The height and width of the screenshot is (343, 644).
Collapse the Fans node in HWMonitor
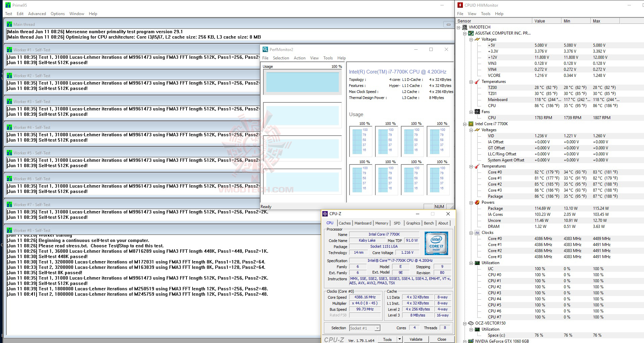tap(471, 112)
